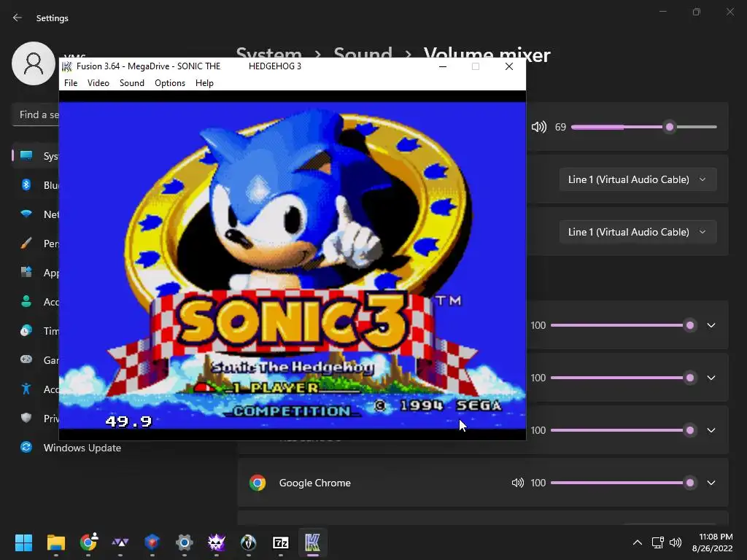Select the Gaming controller icon in sidebar
Viewport: 747px width, 560px height.
pyautogui.click(x=26, y=359)
